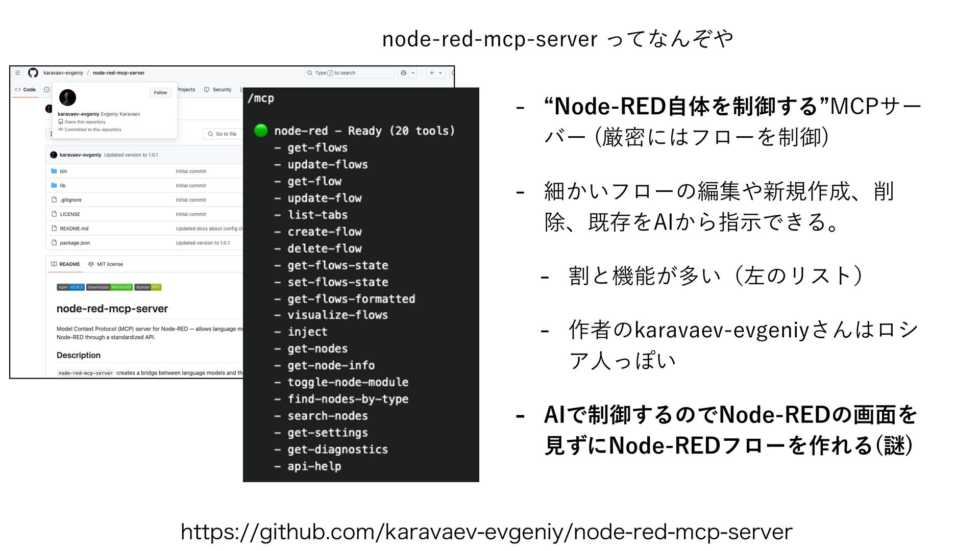Click the api-help tool entry

pyautogui.click(x=314, y=466)
